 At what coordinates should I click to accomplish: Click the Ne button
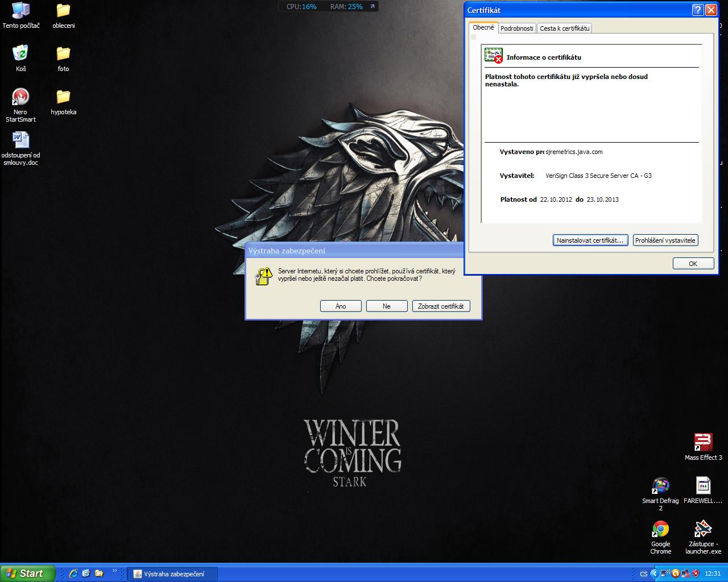[x=387, y=306]
